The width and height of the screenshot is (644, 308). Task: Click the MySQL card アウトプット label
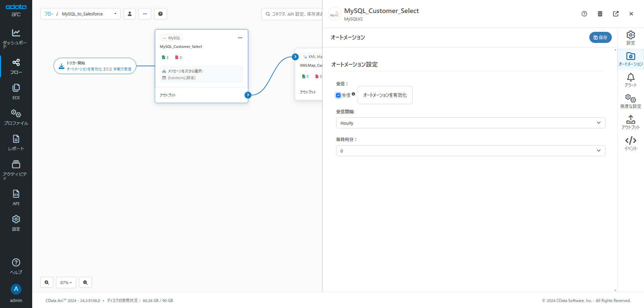pos(168,95)
